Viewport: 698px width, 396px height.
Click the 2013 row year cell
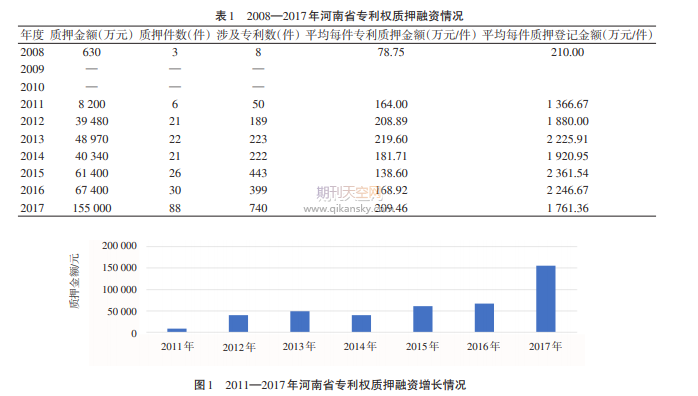[x=32, y=139]
